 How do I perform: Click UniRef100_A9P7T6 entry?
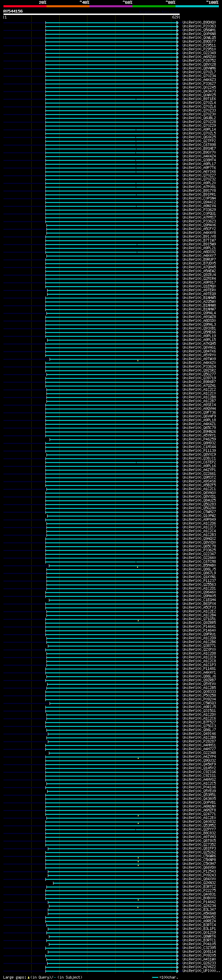click(x=199, y=168)
